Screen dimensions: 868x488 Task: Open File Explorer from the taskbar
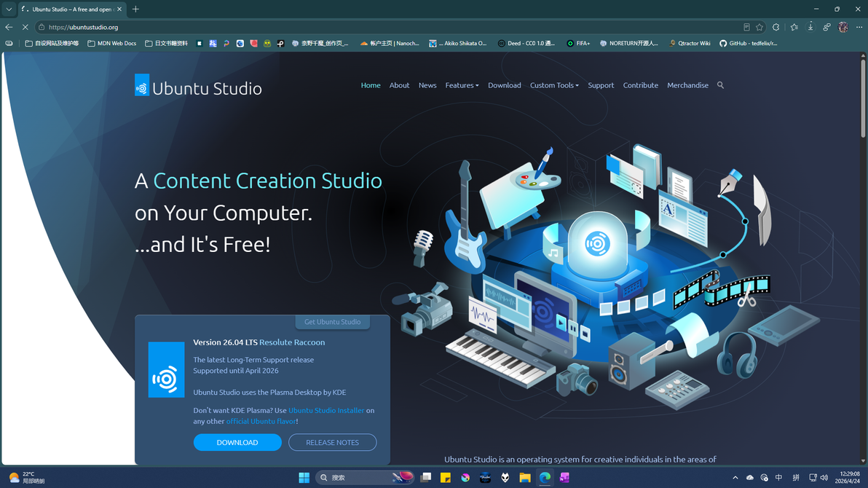click(x=525, y=478)
